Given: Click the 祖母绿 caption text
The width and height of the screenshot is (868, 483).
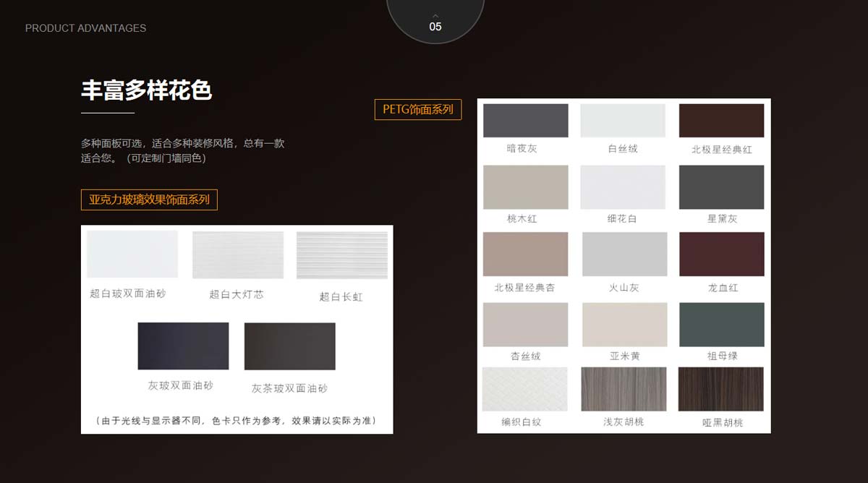Looking at the screenshot, I should 722,356.
